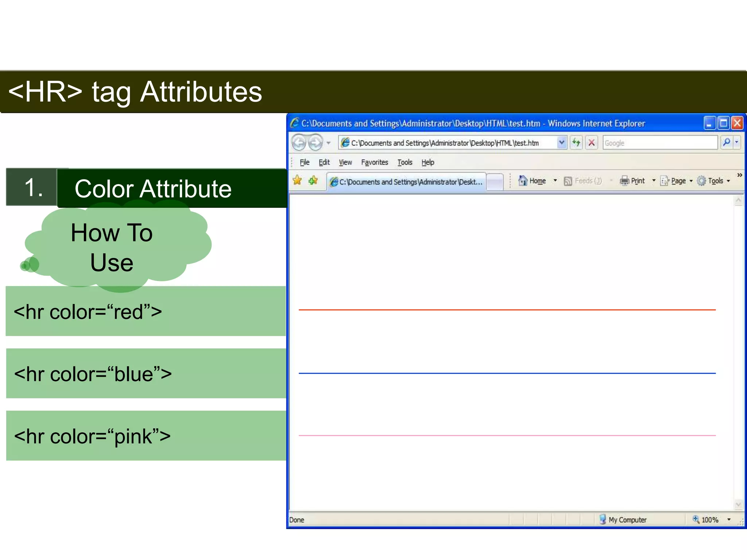The height and width of the screenshot is (560, 747).
Task: Click the pink horizontal rule line
Action: tap(507, 435)
